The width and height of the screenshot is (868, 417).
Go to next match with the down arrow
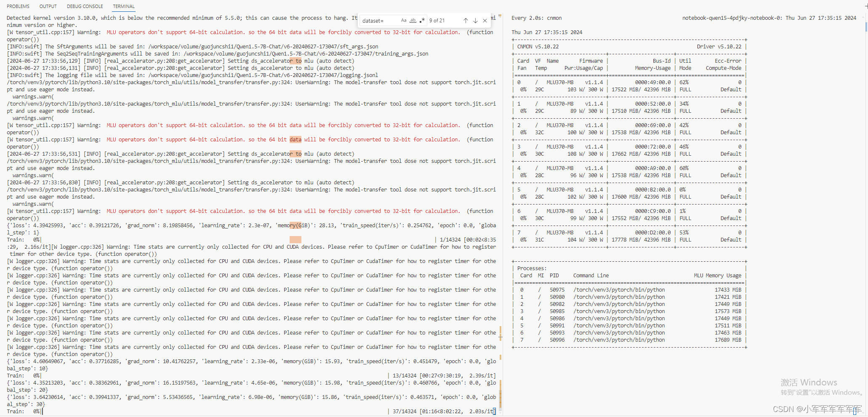[475, 21]
